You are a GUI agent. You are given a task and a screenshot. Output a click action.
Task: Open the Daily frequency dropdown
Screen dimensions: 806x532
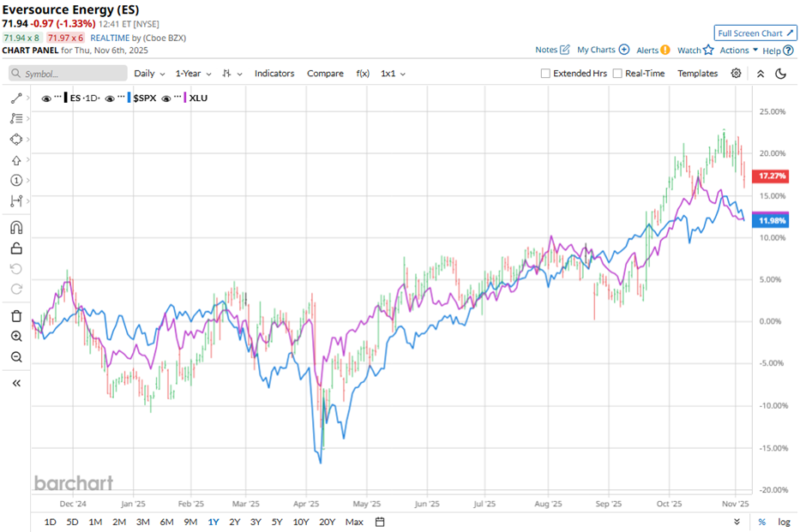click(149, 74)
